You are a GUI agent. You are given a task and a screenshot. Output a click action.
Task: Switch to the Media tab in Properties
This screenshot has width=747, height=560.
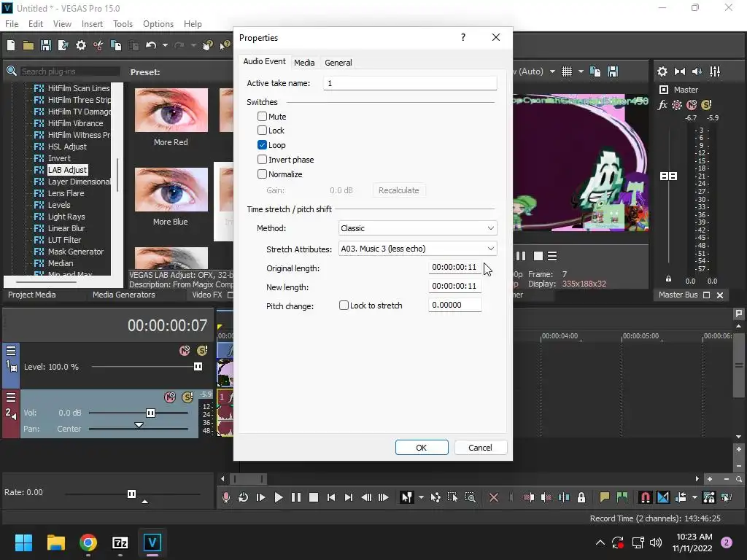point(304,63)
